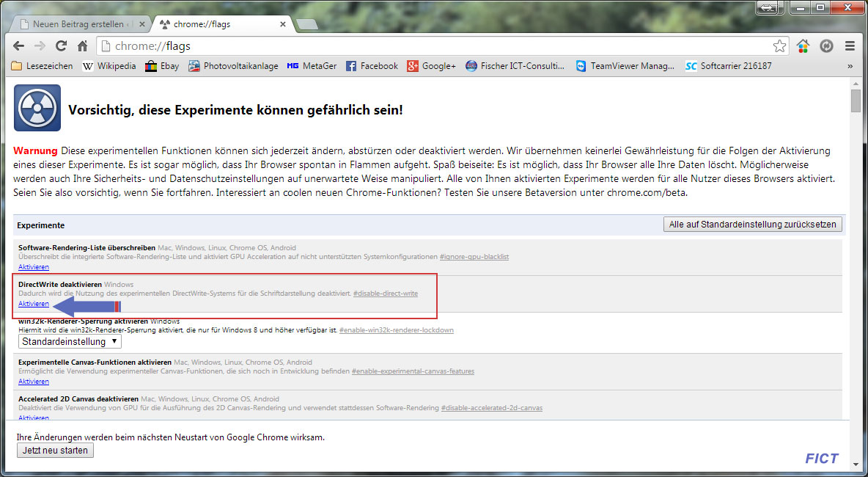Click Aktivieren under Accelerated 2D Canvas deaktivieren
The image size is (868, 477).
click(x=33, y=417)
